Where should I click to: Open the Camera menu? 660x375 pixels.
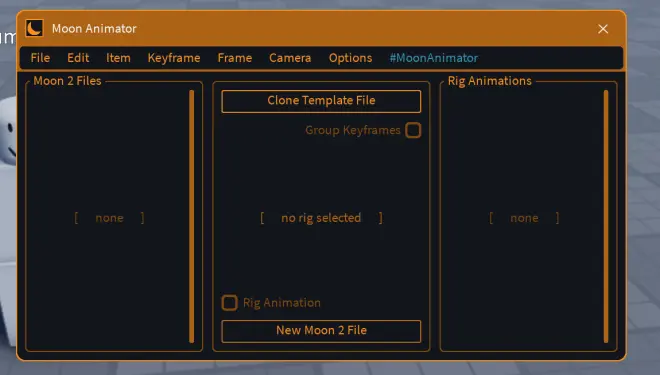coord(290,58)
